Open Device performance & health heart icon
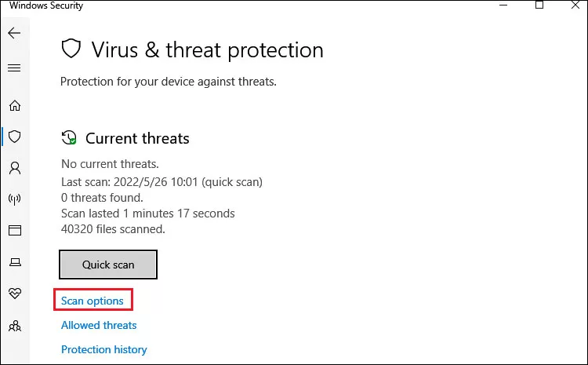The width and height of the screenshot is (588, 365). [x=15, y=293]
